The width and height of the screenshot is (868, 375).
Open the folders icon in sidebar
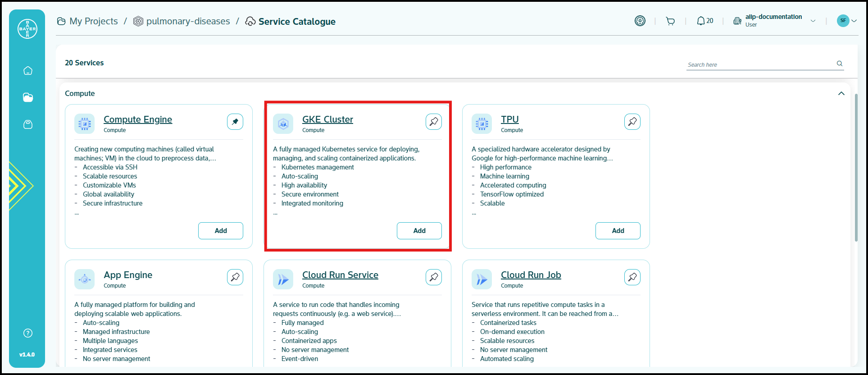click(28, 97)
